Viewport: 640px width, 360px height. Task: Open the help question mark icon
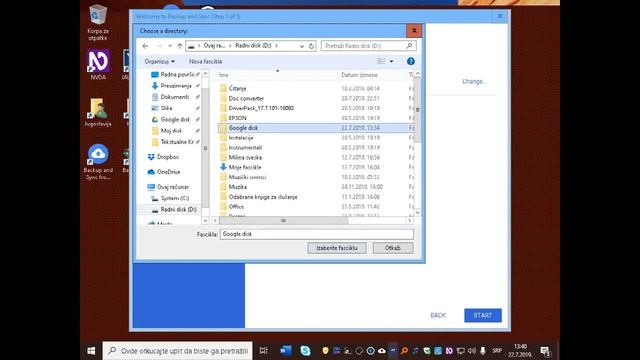411,61
